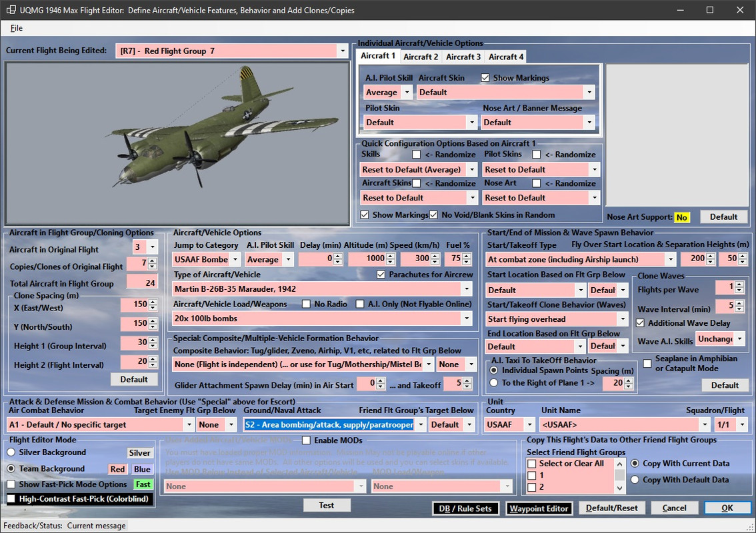
Task: Increase Fly Over Start Location height 200
Action: point(711,256)
